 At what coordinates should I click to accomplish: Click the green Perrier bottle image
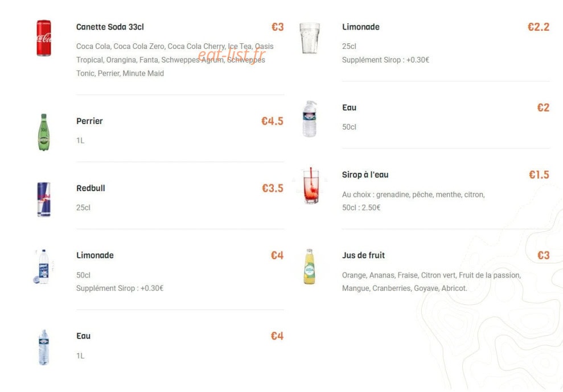click(43, 132)
